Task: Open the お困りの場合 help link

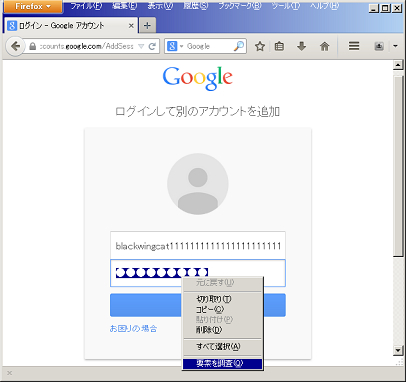Action: [133, 329]
